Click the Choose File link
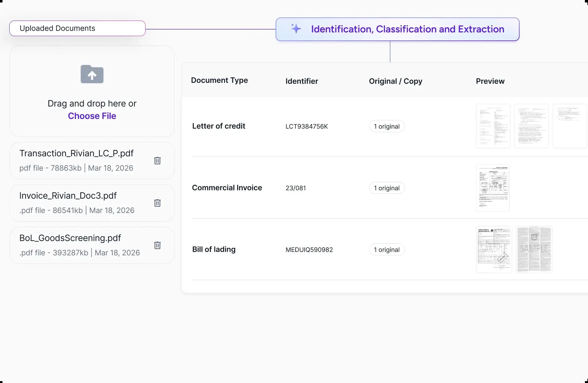 coord(92,116)
